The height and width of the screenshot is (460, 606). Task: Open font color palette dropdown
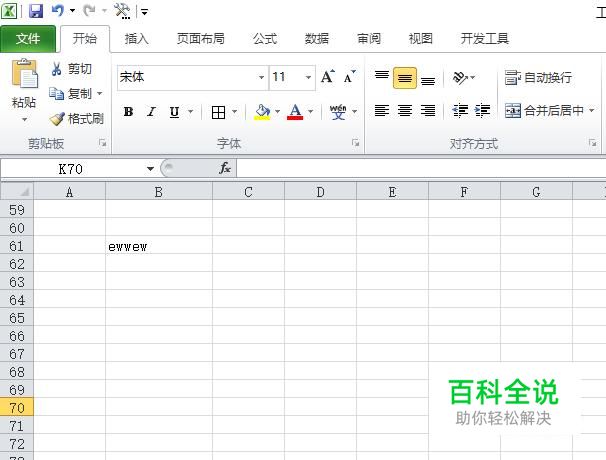(x=311, y=112)
